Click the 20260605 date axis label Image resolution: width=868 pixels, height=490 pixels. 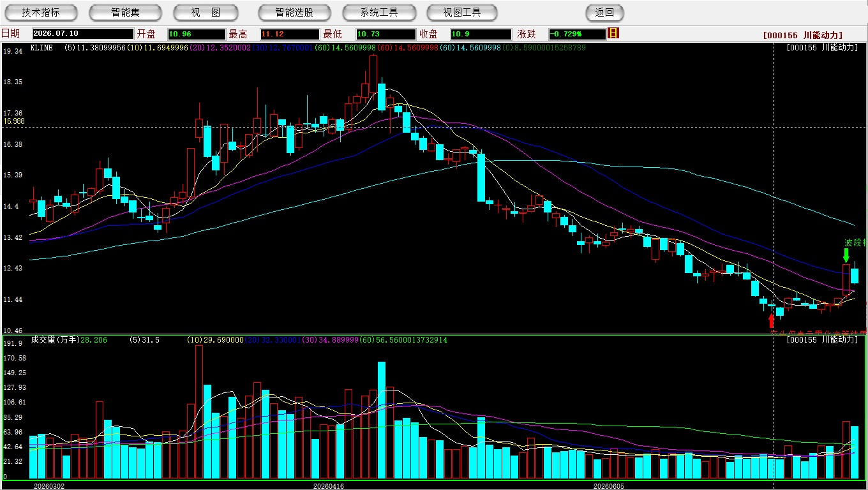pyautogui.click(x=609, y=486)
